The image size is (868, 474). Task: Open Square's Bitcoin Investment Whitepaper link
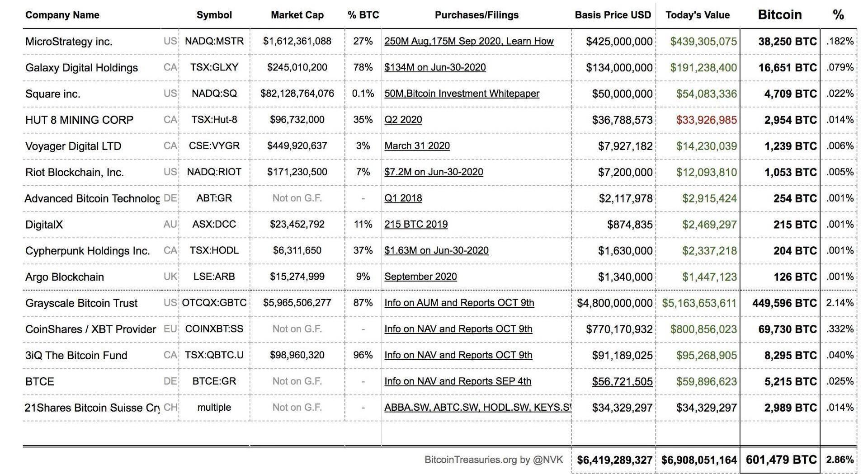462,94
